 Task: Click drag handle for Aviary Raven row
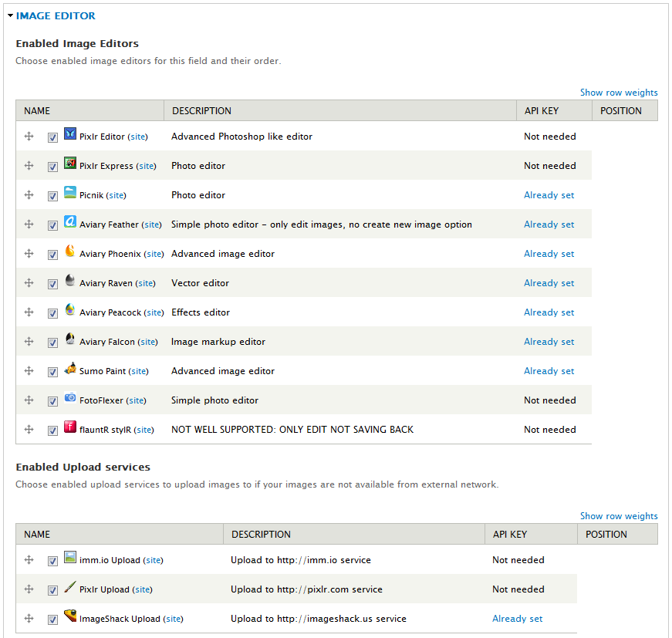tap(29, 283)
